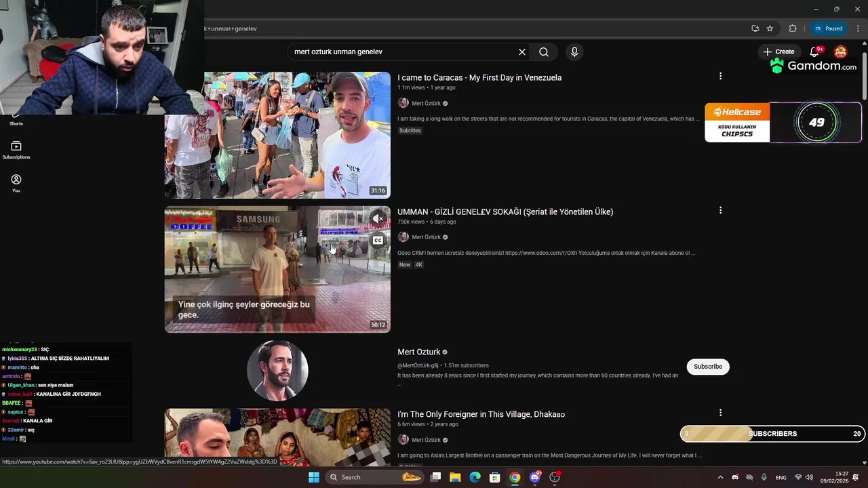Bookmark this page with the star
This screenshot has width=868, height=488.
770,28
